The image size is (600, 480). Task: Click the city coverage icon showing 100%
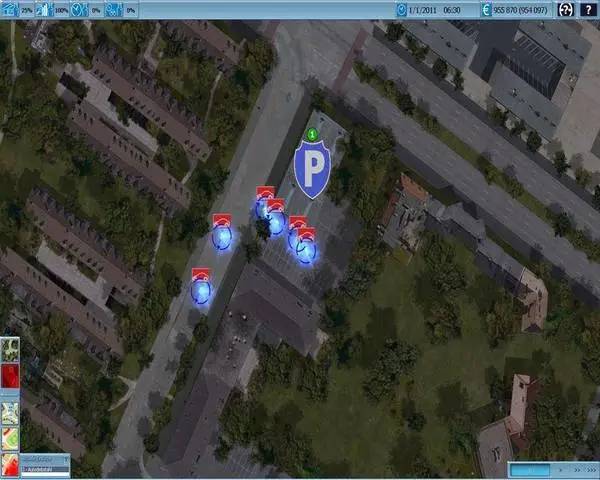(x=42, y=8)
